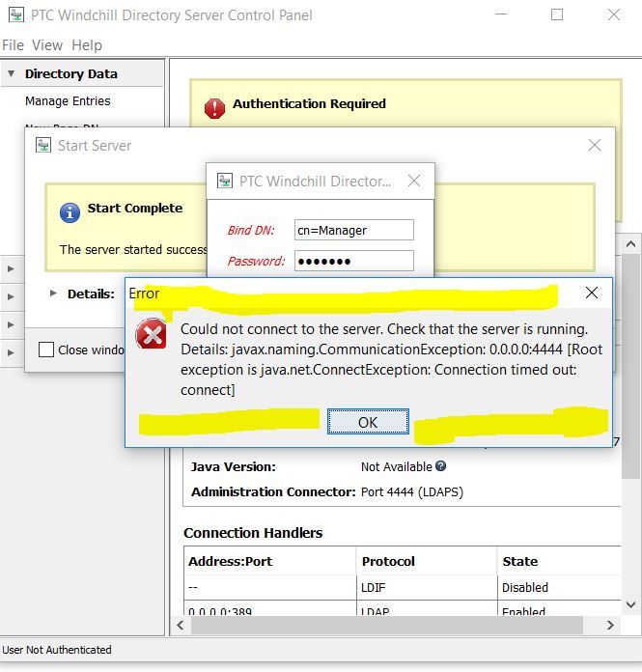Click the red error icon in Error dialog

tap(152, 334)
